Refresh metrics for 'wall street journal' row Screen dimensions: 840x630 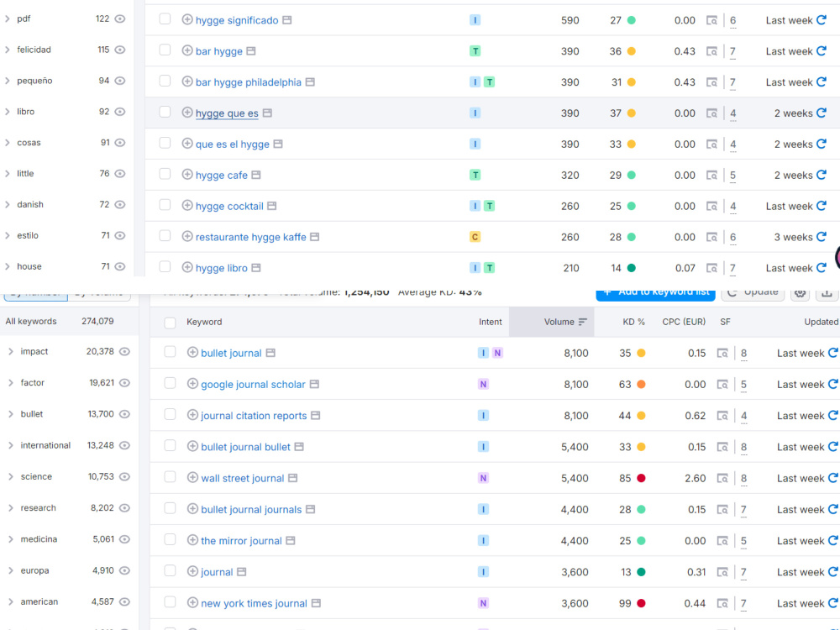833,478
